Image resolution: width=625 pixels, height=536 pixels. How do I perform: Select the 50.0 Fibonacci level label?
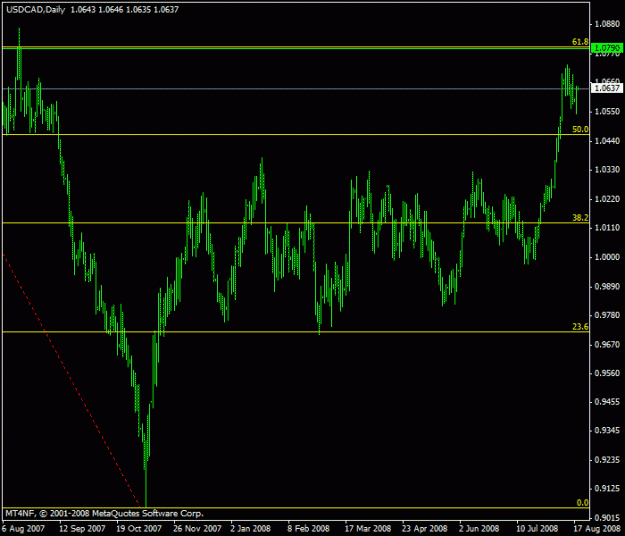coord(580,129)
